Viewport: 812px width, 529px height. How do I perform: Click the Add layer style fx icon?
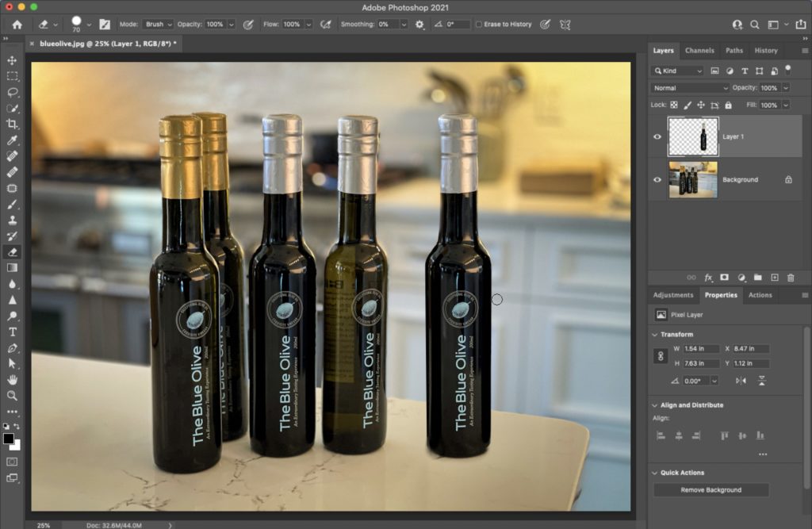click(708, 278)
